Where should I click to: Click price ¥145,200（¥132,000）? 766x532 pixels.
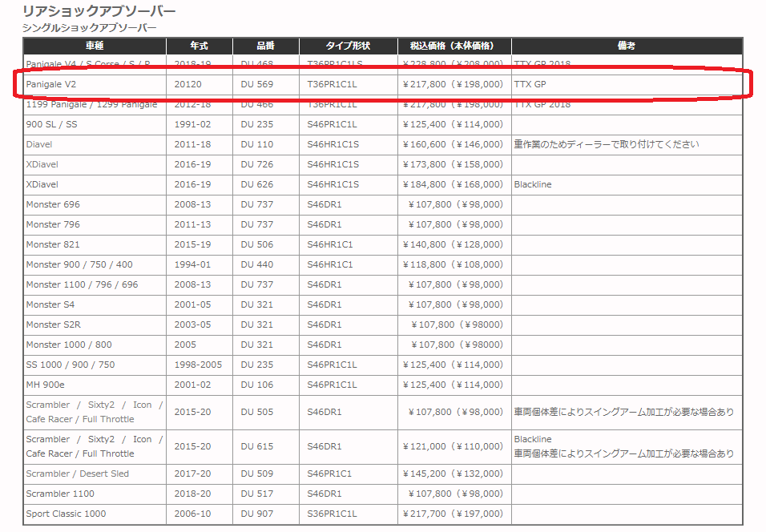[453, 474]
